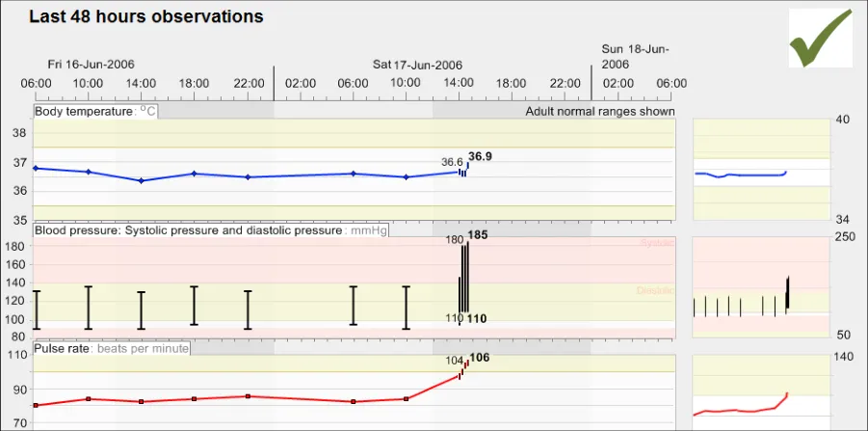Click the 'Adult normal ranges shown' text
This screenshot has height=431, width=868.
[x=599, y=112]
